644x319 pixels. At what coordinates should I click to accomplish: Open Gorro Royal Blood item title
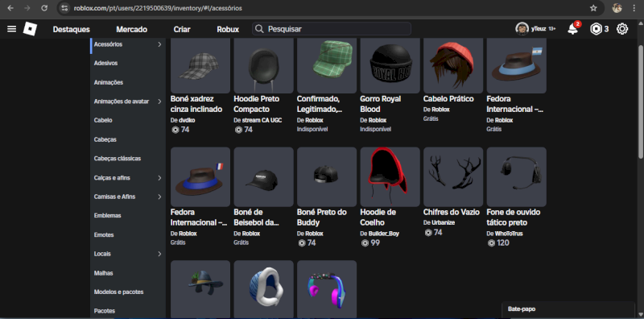[x=381, y=104]
